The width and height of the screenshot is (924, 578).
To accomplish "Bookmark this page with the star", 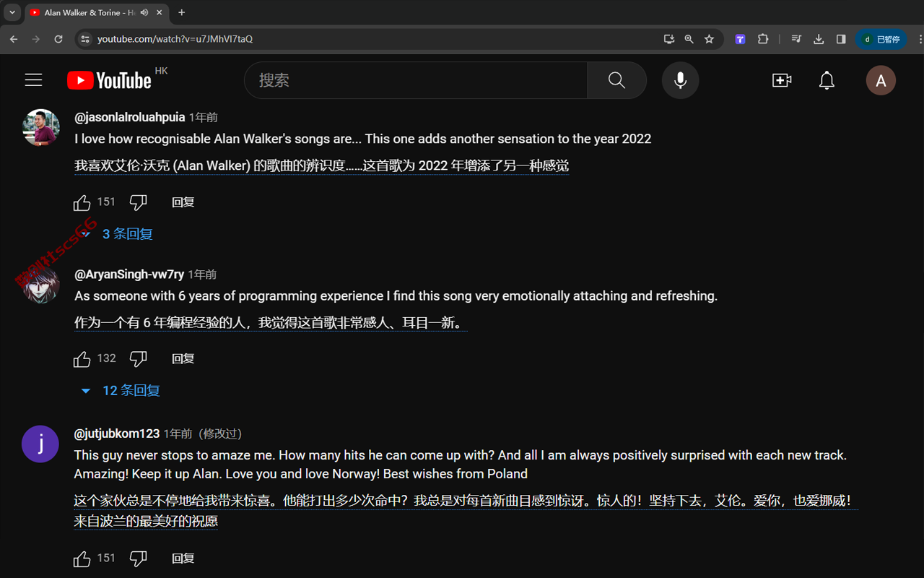I will 709,39.
